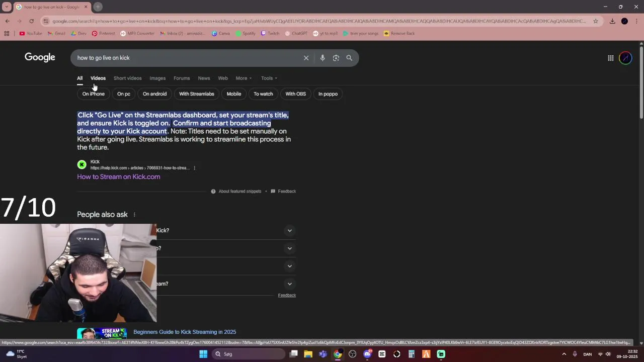Open the Google apps grid
This screenshot has width=644, height=362.
click(x=611, y=58)
